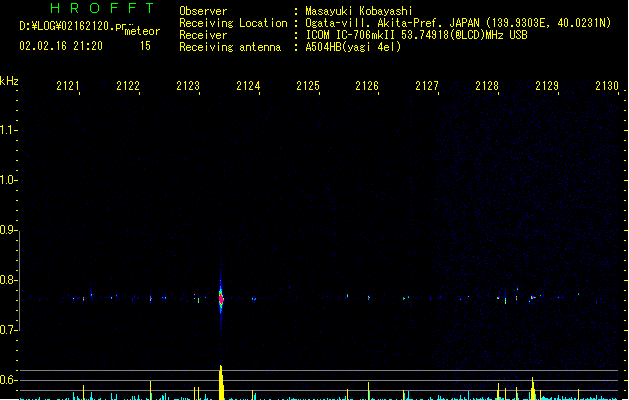Click the ICOM IC-706mkII receiver text
Screen dimensions: 629x400
coord(416,35)
